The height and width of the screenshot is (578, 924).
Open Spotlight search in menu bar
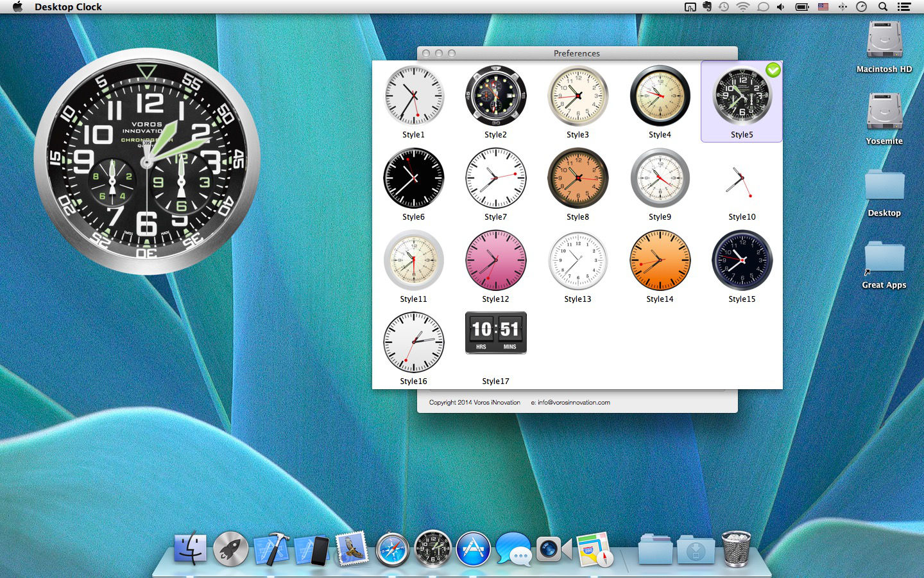pos(883,6)
